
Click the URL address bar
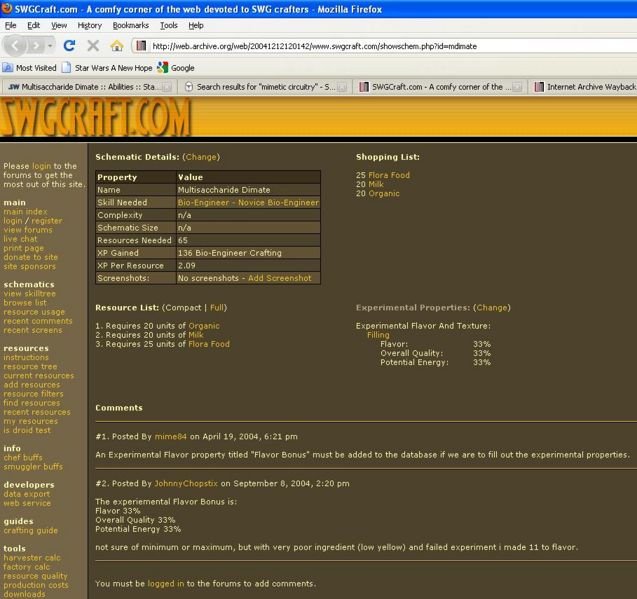point(380,46)
